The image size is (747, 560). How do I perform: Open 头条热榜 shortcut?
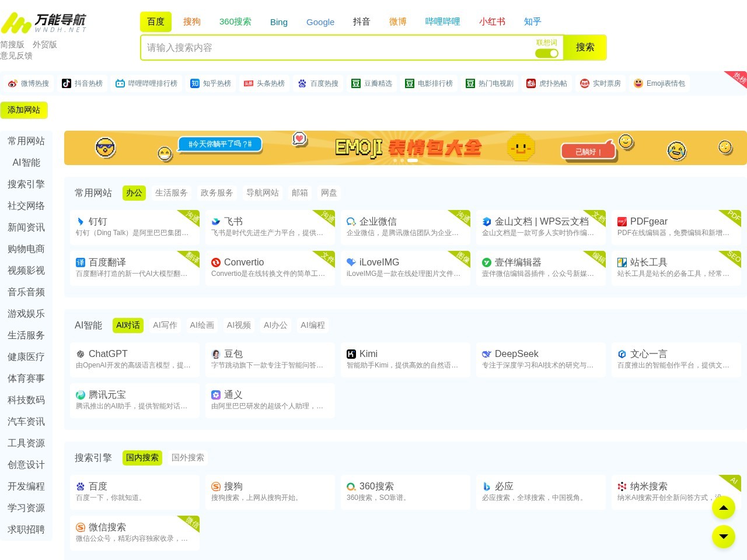tap(264, 83)
